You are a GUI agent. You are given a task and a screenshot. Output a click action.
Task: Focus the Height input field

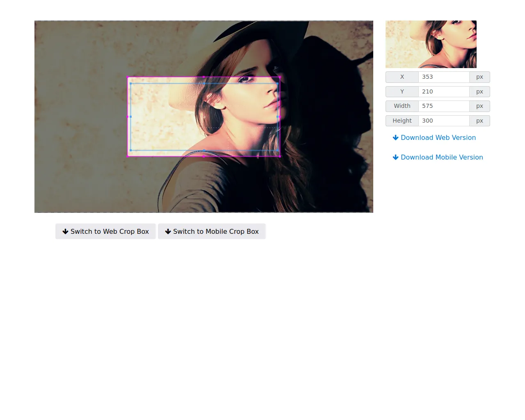click(x=444, y=121)
